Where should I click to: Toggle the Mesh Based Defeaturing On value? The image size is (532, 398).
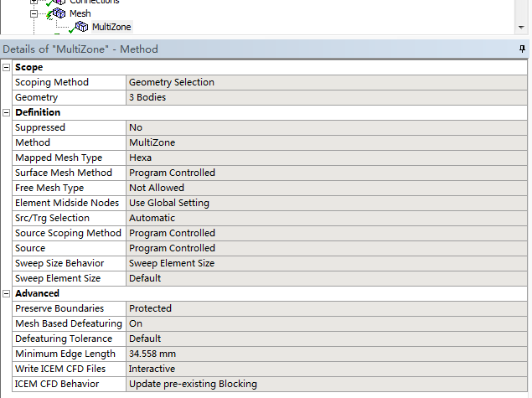coord(327,323)
